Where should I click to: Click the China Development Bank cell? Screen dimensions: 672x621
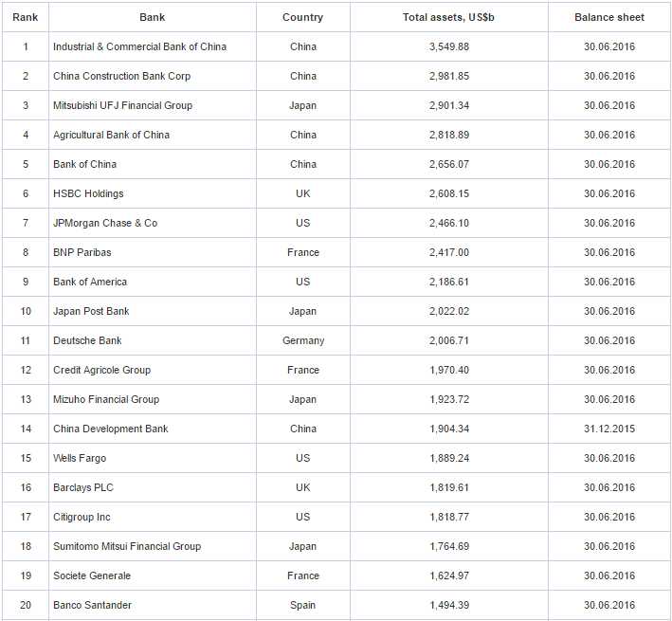pyautogui.click(x=110, y=429)
